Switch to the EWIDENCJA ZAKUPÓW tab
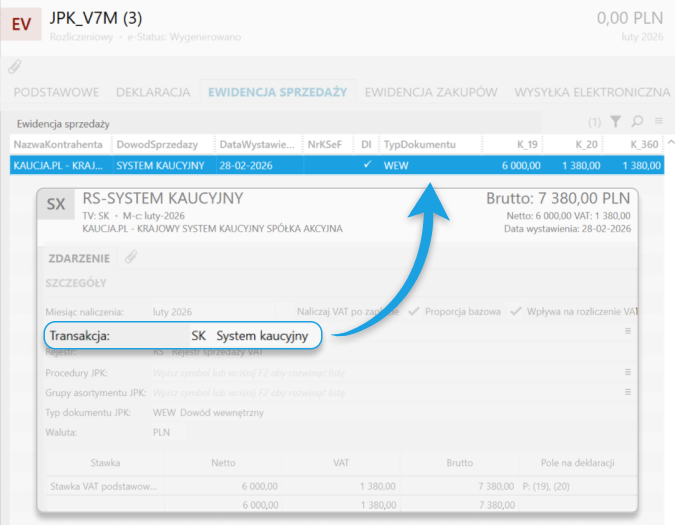Image resolution: width=675 pixels, height=525 pixels. (430, 92)
